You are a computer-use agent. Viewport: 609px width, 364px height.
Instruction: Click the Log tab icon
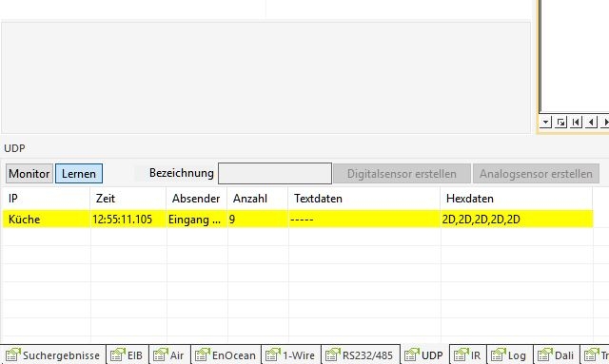[x=498, y=354]
